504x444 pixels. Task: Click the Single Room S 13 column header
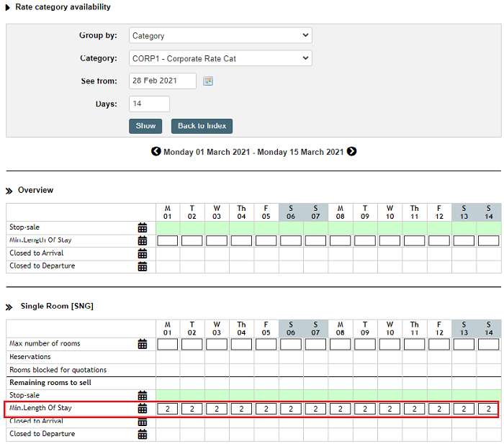(464, 329)
